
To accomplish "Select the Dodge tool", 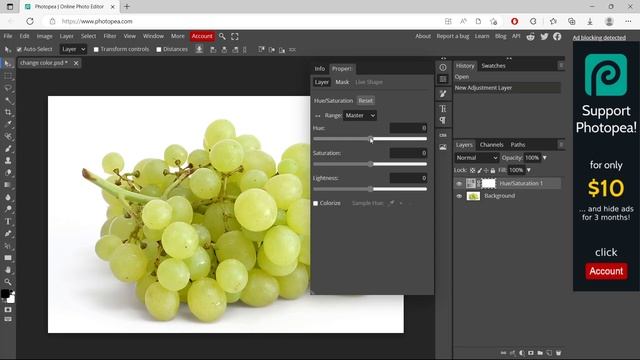I will (8, 209).
